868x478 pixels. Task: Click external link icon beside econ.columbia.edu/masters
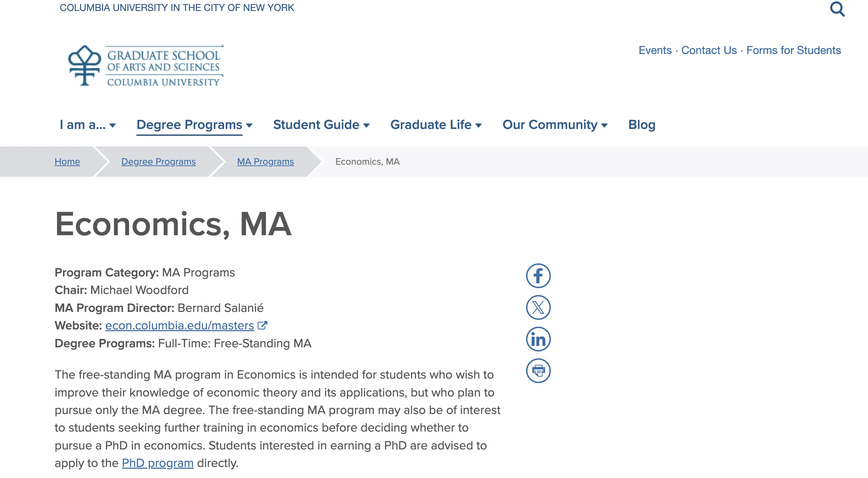tap(263, 325)
